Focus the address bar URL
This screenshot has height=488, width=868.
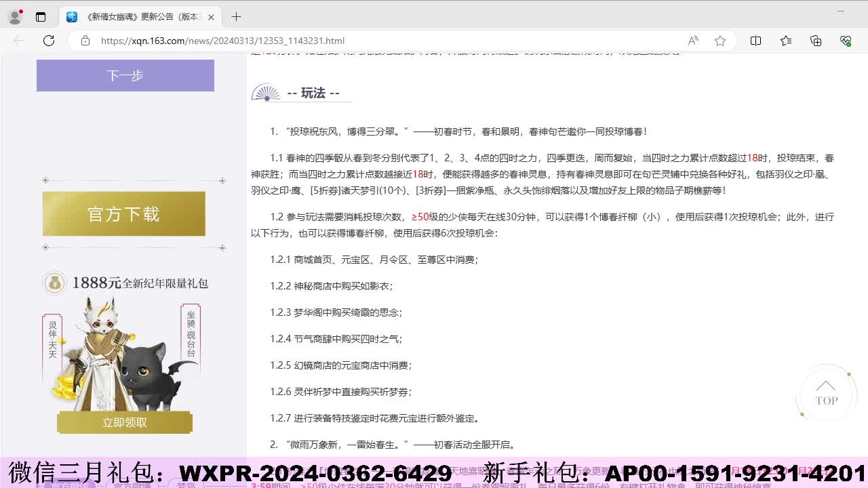tap(222, 41)
